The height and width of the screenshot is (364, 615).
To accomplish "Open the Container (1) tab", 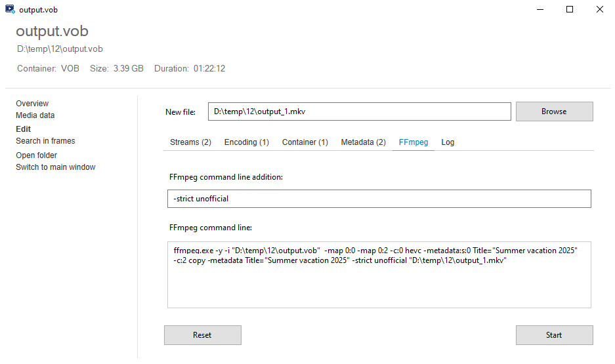I will pyautogui.click(x=305, y=142).
